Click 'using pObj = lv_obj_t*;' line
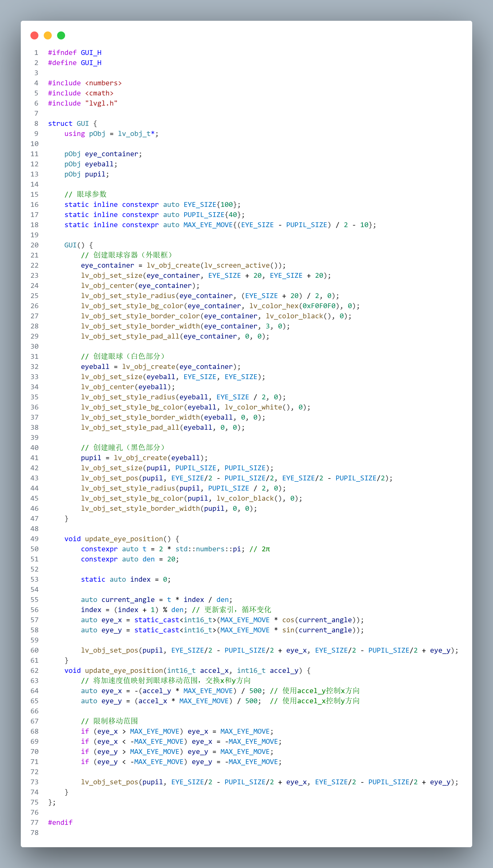Image resolution: width=493 pixels, height=868 pixels. 112,134
